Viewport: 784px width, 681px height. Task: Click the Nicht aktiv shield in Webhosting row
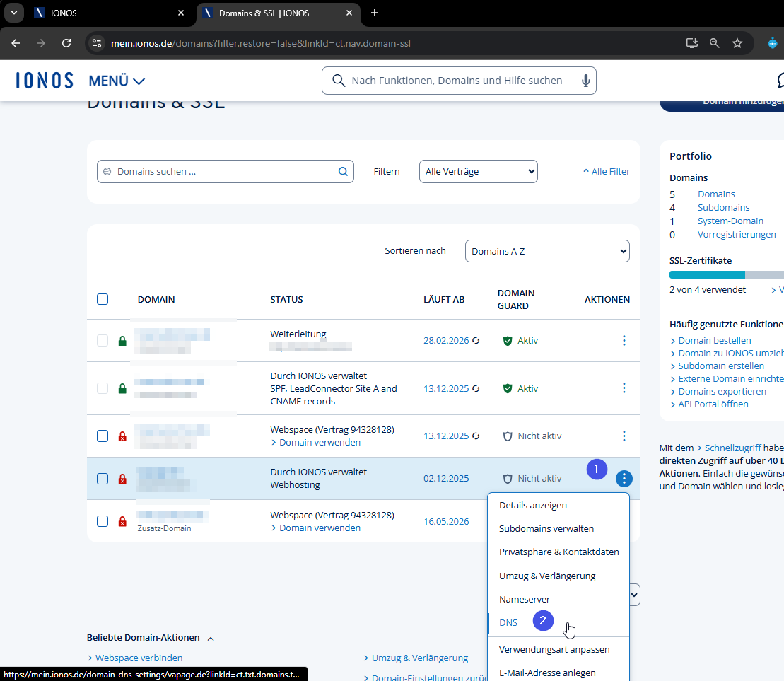pyautogui.click(x=508, y=479)
